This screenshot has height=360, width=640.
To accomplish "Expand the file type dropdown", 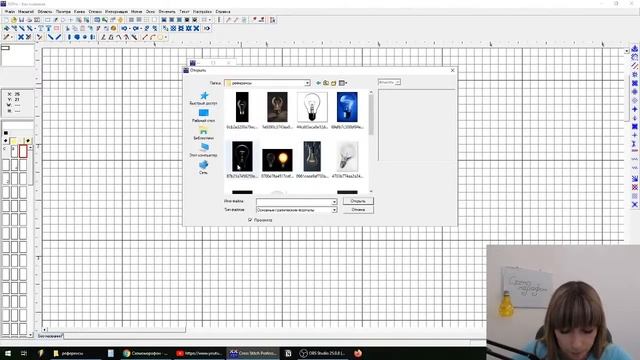I will 334,210.
